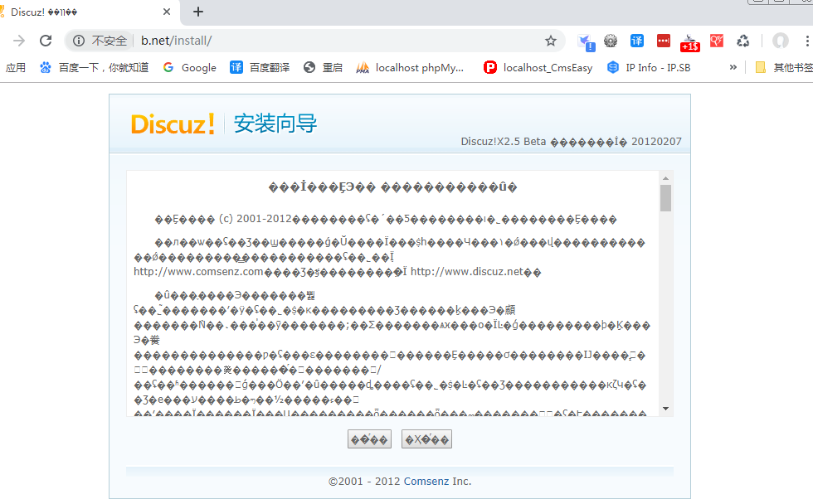Open the '其他书签' bookmarks folder
The height and width of the screenshot is (504, 813).
pyautogui.click(x=783, y=67)
